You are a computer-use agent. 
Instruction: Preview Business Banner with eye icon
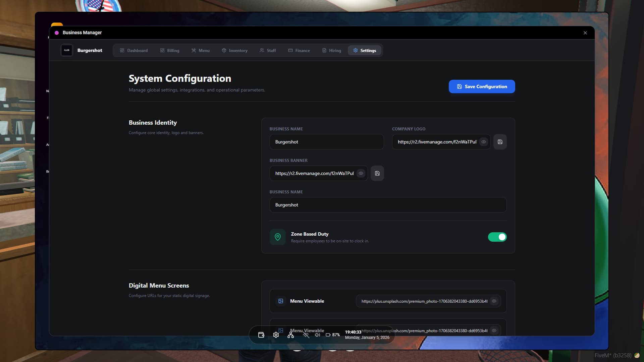tap(361, 173)
